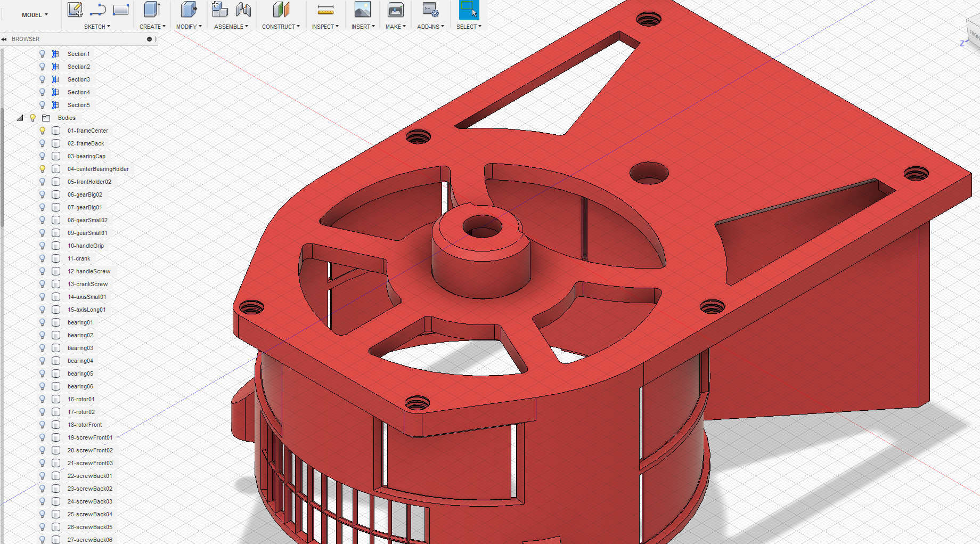Collapse the BROWSER panel arrows
Image resolution: width=980 pixels, height=544 pixels.
pos(4,39)
